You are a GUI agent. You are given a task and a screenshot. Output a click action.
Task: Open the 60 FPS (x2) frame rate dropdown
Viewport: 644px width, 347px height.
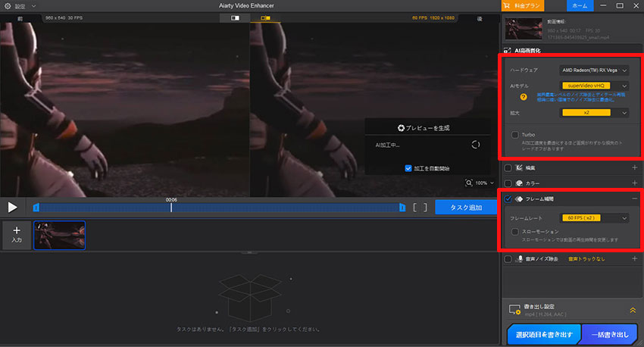point(593,218)
